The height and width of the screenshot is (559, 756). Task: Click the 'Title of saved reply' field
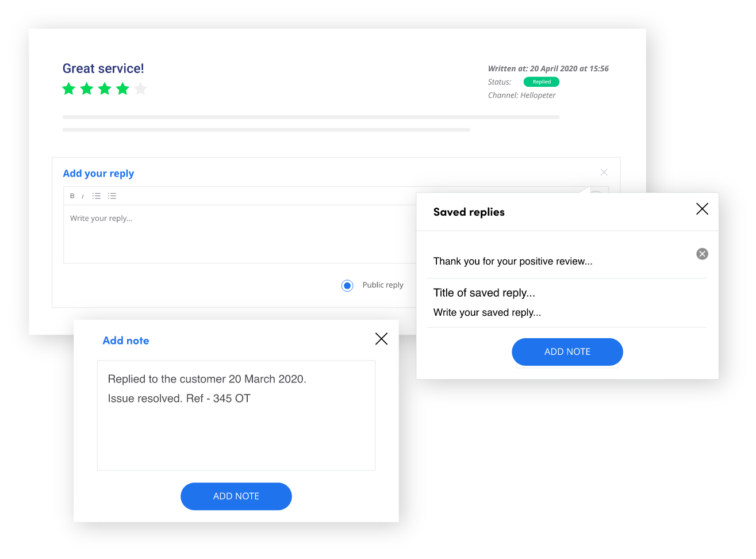click(x=484, y=293)
